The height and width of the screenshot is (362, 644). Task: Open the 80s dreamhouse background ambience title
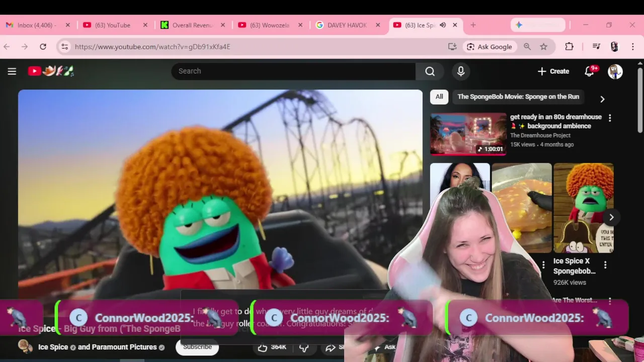[556, 121]
